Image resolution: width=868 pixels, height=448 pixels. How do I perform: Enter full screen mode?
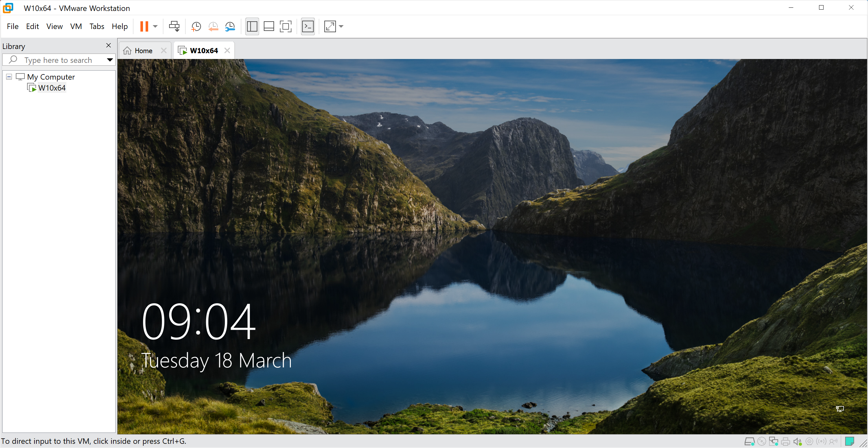(x=286, y=26)
